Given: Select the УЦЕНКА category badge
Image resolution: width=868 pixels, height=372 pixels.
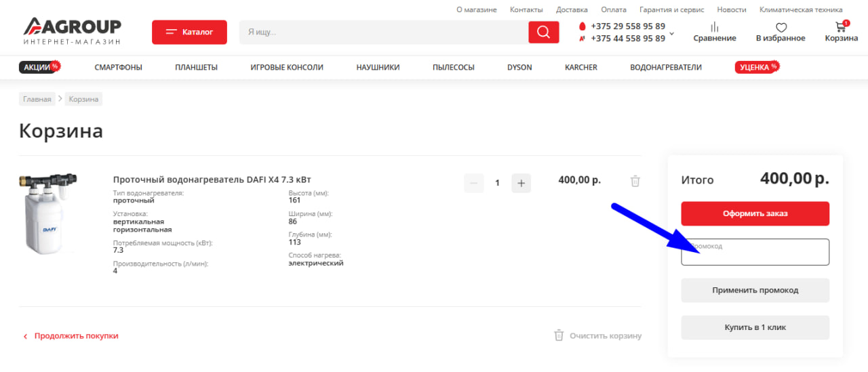Looking at the screenshot, I should (757, 67).
